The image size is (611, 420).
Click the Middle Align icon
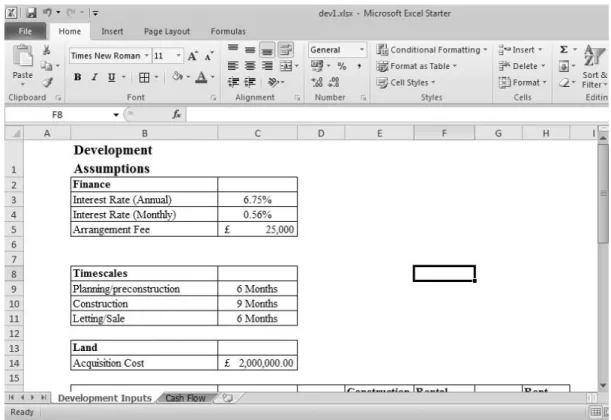pos(250,49)
